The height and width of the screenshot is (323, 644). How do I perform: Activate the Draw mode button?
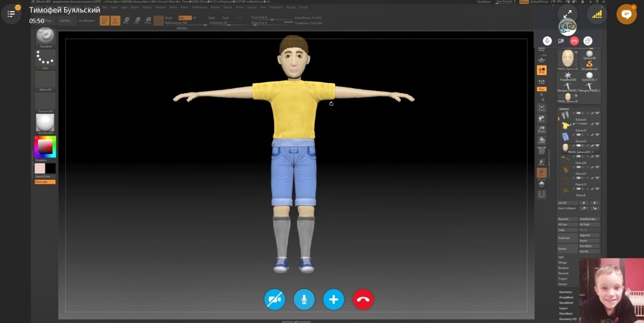click(x=115, y=20)
